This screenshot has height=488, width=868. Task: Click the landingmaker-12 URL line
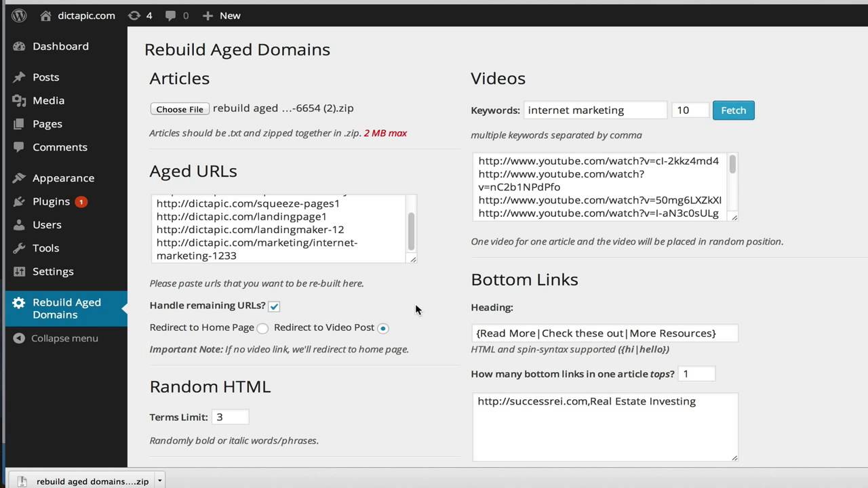click(250, 230)
